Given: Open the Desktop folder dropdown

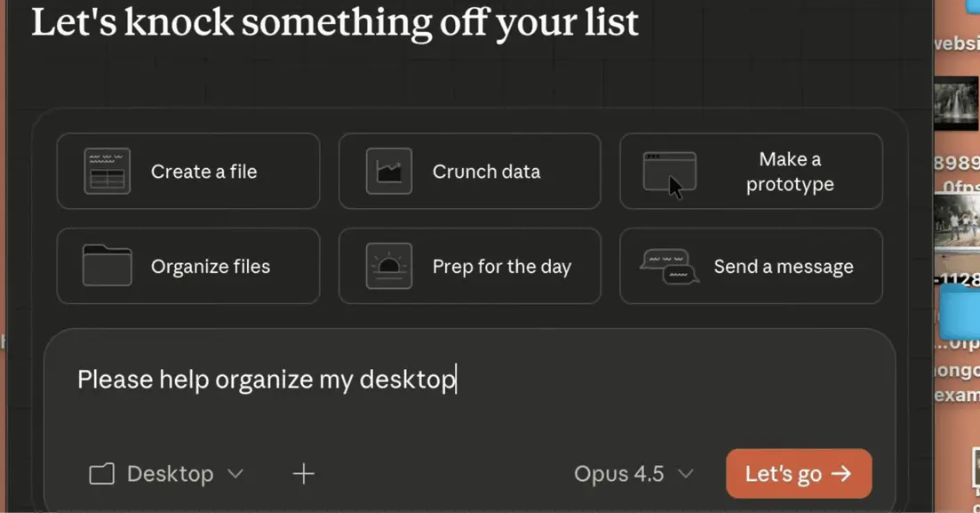Looking at the screenshot, I should [166, 474].
